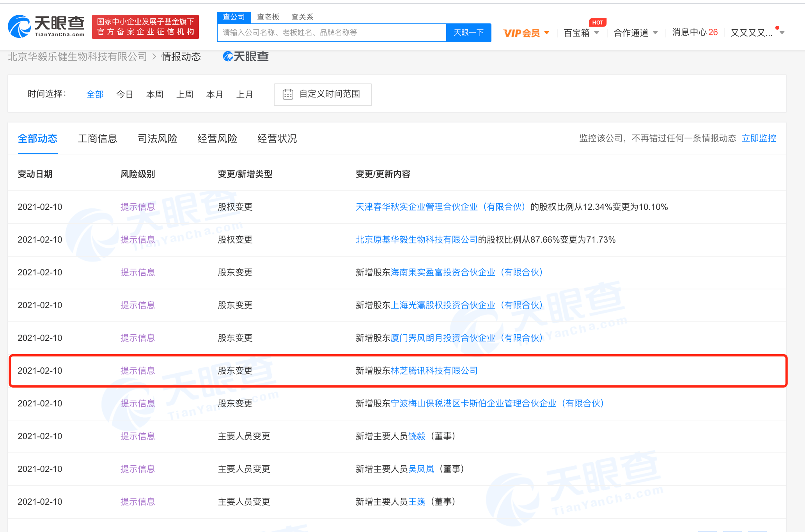This screenshot has height=532, width=805.
Task: Click the red 国家中小企业发展子基金 banner
Action: click(x=145, y=27)
